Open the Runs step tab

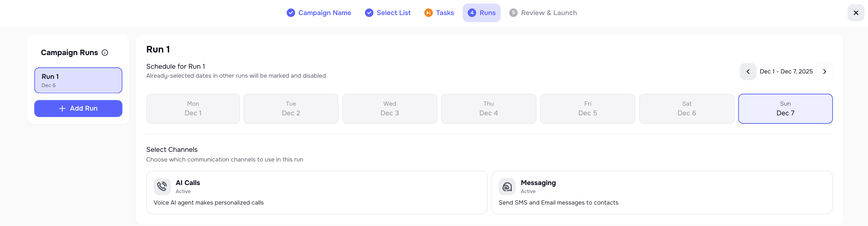tap(482, 13)
